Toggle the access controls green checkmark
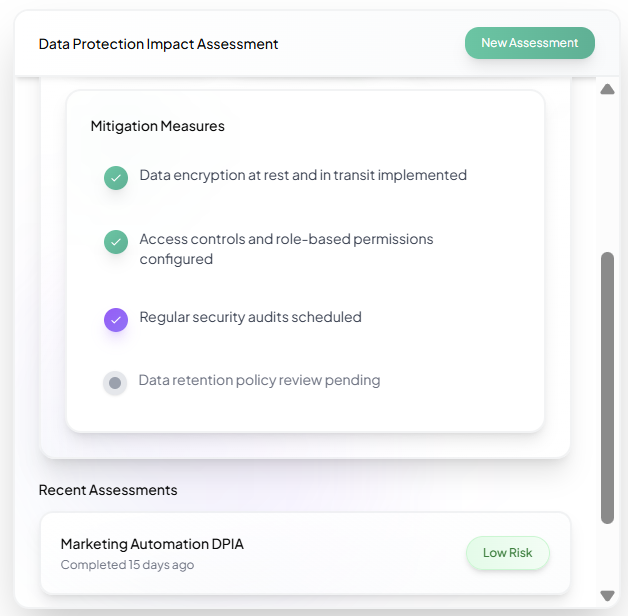Image resolution: width=628 pixels, height=616 pixels. click(116, 242)
